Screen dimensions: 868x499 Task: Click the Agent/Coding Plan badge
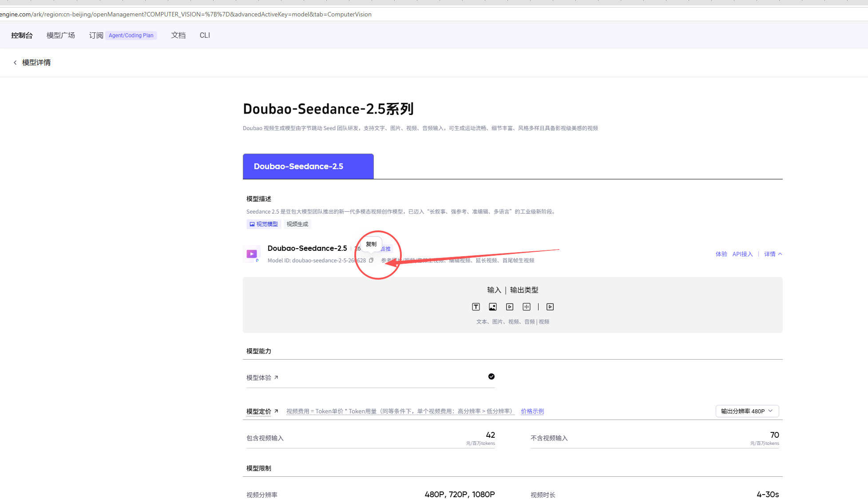click(131, 36)
